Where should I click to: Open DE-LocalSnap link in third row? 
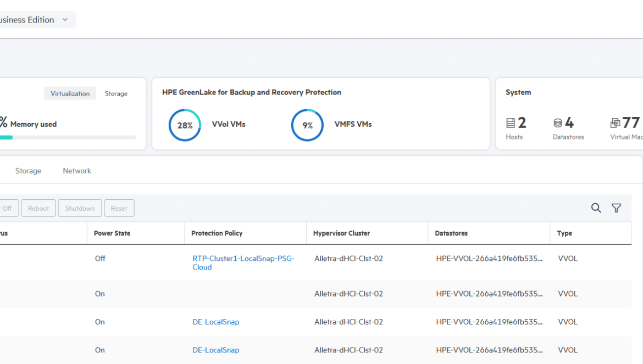click(215, 322)
